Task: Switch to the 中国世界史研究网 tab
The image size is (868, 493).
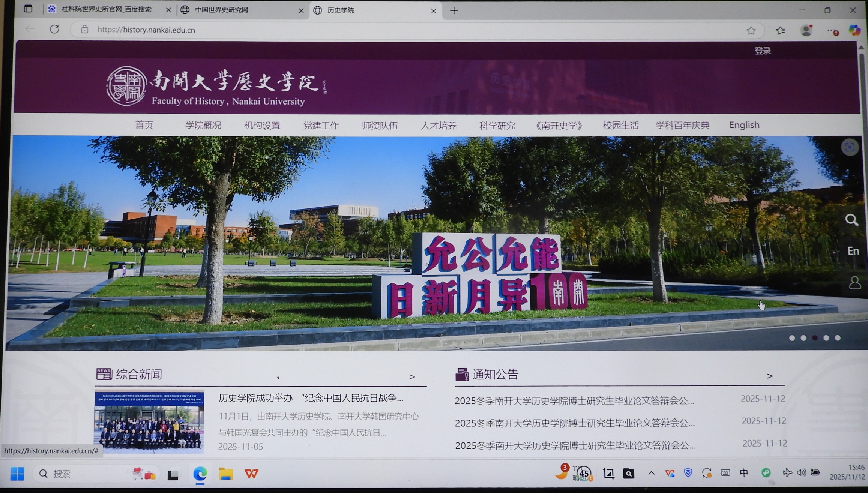Action: pyautogui.click(x=222, y=10)
